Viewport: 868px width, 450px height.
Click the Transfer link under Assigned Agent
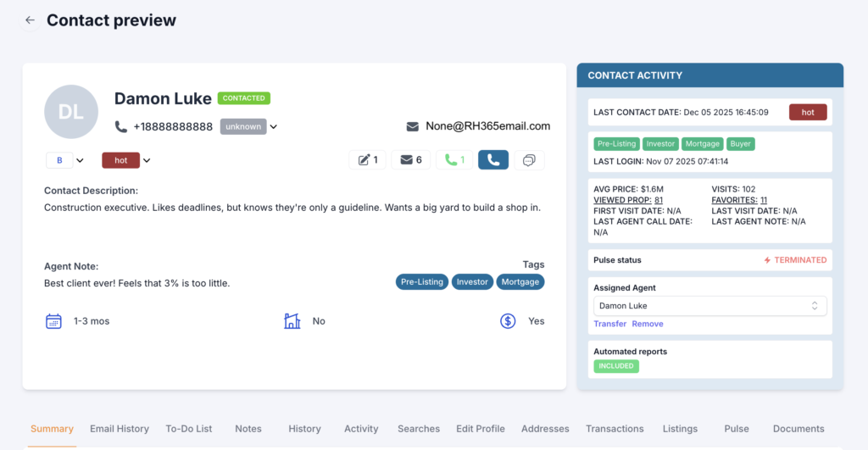(x=610, y=324)
